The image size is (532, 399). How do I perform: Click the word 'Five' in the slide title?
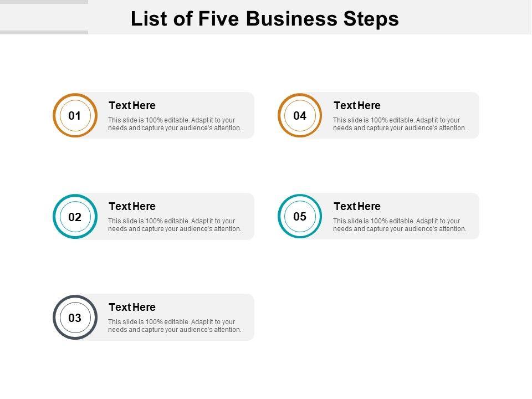pos(220,19)
